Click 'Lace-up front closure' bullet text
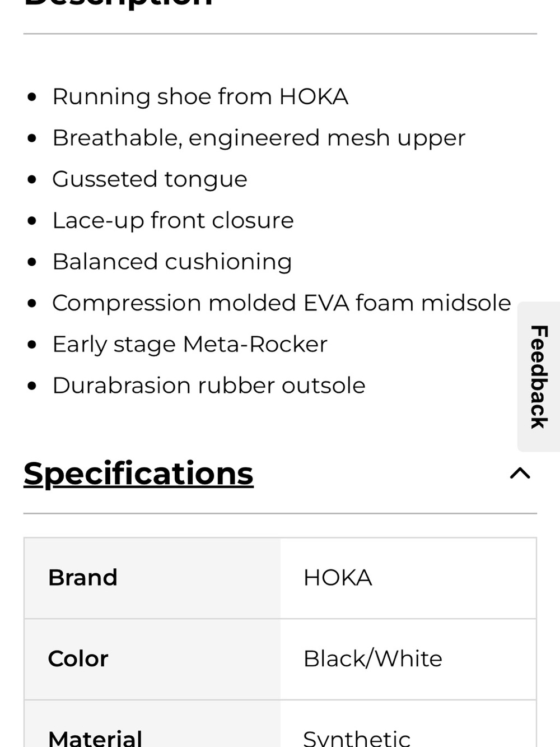The image size is (560, 747). click(173, 220)
